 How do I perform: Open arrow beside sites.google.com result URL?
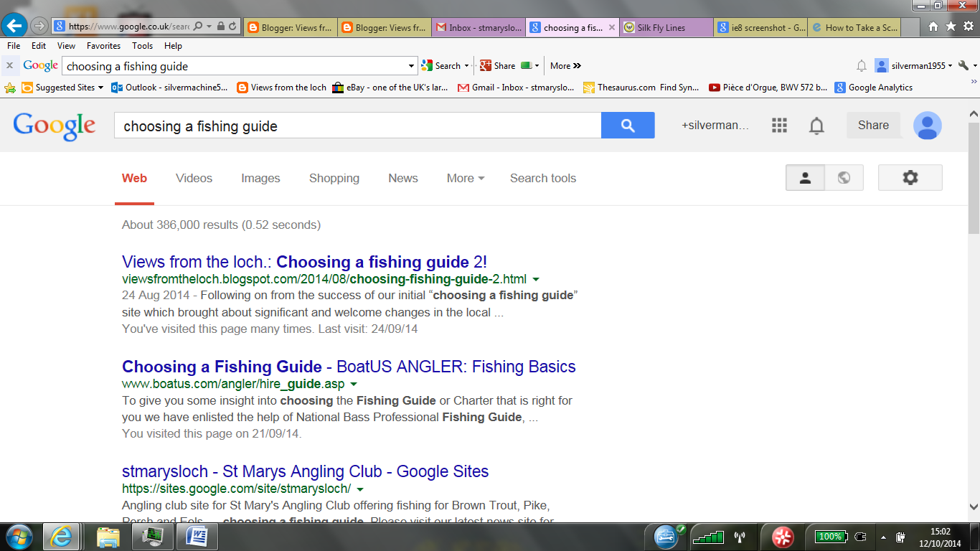click(x=360, y=489)
